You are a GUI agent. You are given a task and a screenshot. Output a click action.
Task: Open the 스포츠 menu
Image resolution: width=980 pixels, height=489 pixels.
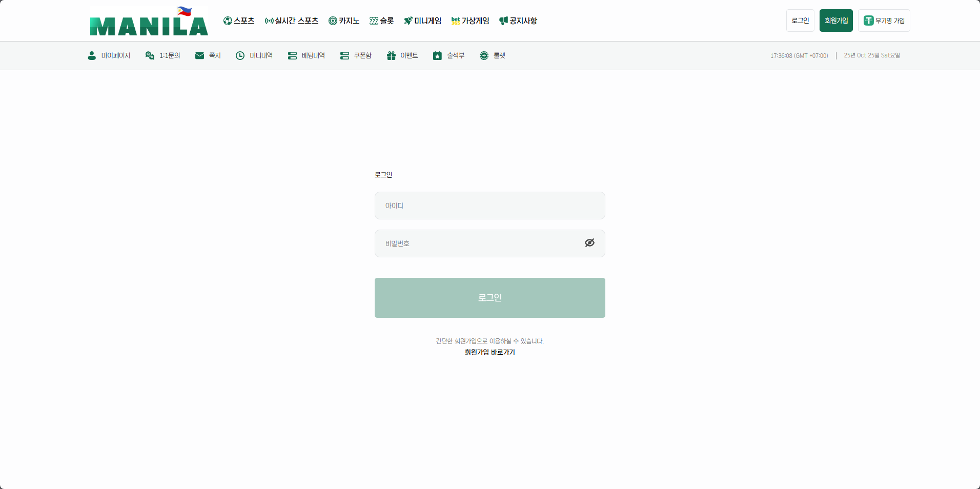pyautogui.click(x=238, y=21)
